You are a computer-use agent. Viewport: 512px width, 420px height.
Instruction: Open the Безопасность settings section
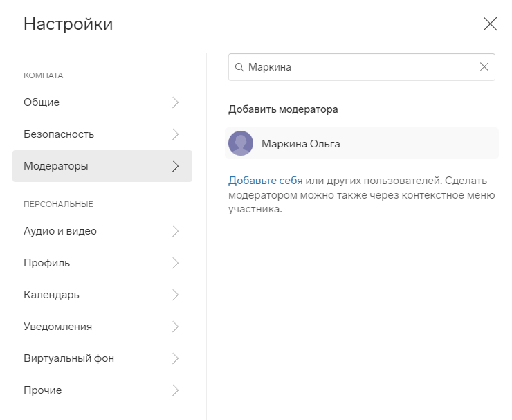coord(102,134)
